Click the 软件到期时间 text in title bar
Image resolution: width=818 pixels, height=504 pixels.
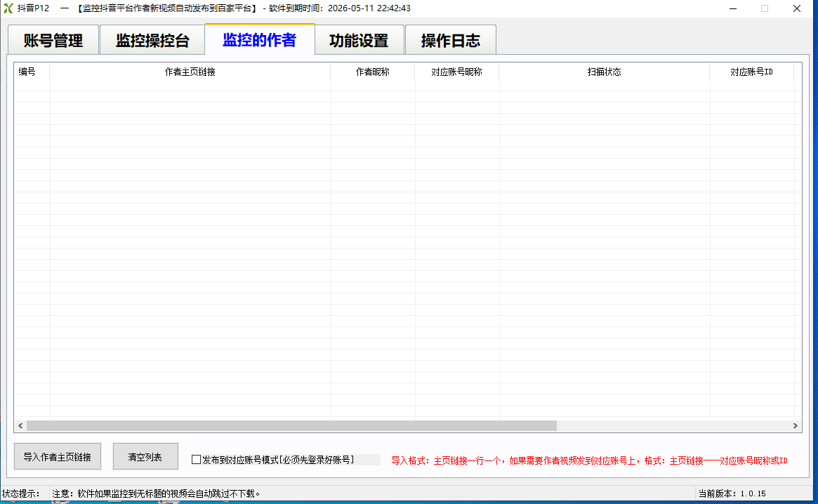tap(340, 8)
